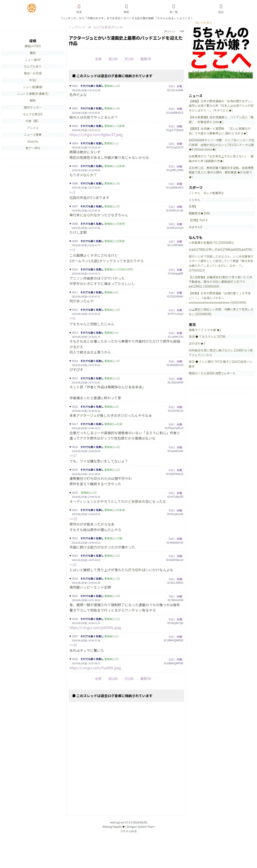Select the top 前100 navigation tab
257x868 pixels.
click(113, 59)
